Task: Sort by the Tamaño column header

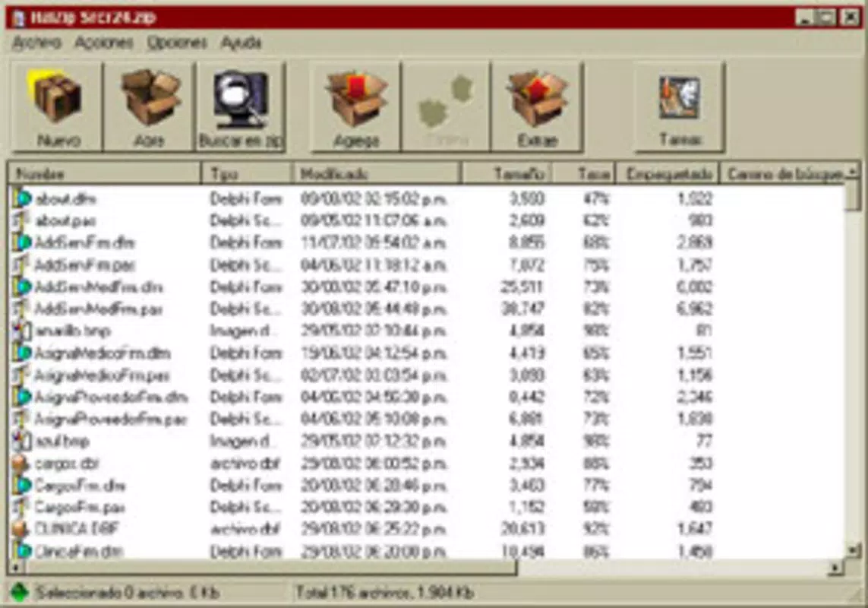Action: [507, 174]
